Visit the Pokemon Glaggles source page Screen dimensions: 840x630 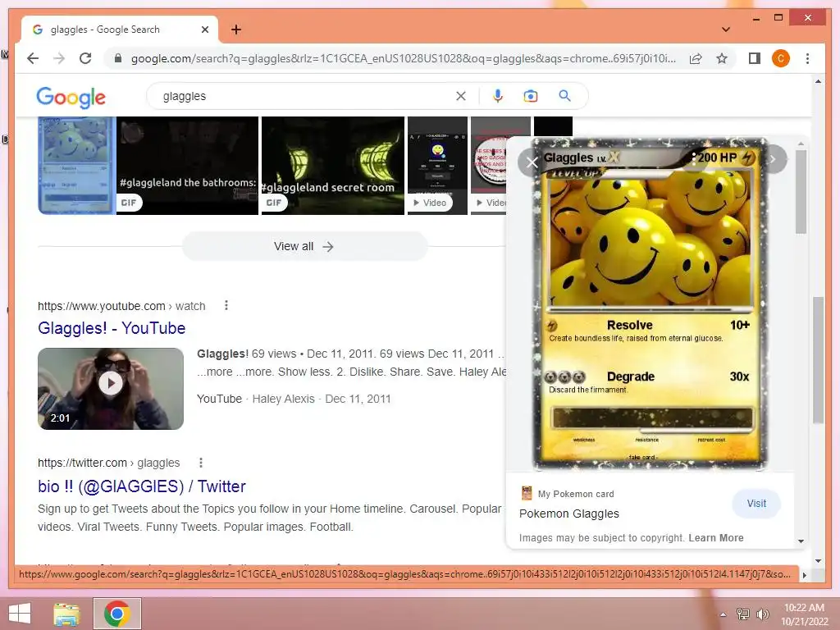756,504
